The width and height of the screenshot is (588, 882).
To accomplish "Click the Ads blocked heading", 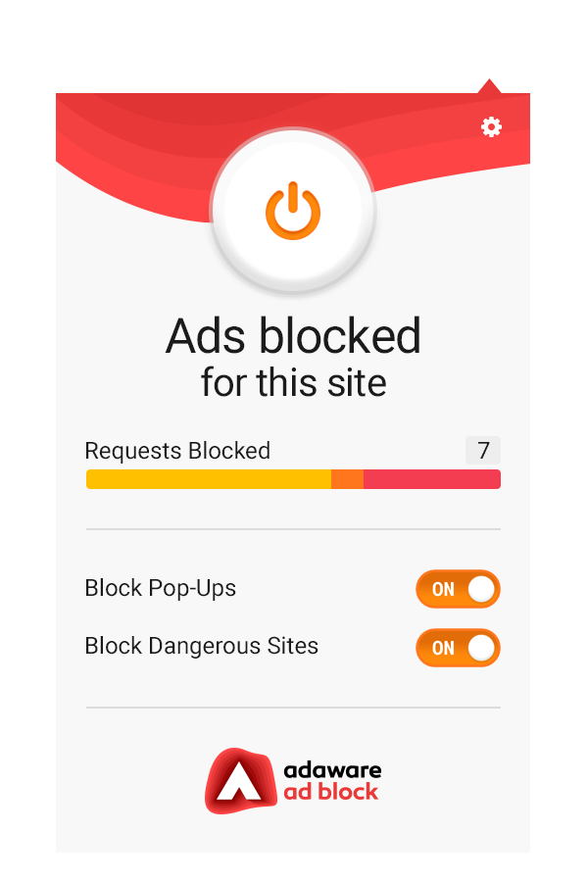I will tap(293, 336).
